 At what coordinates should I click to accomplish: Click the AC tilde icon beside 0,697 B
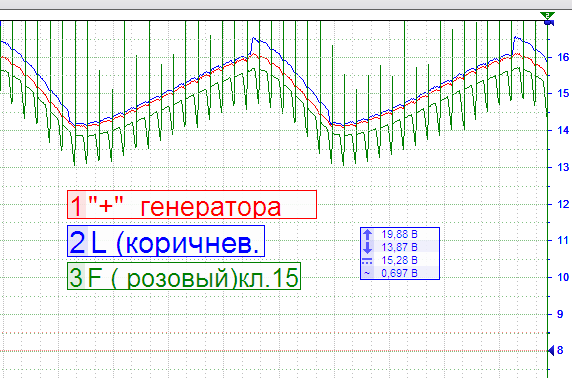pyautogui.click(x=367, y=273)
